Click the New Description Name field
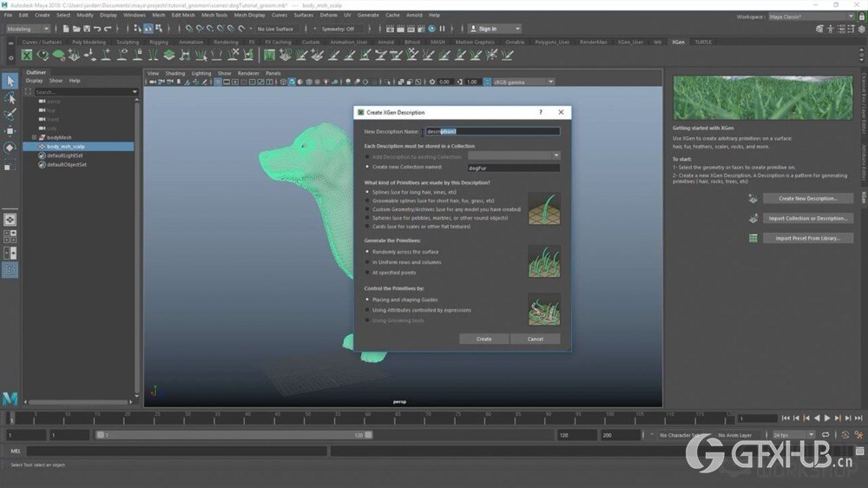The image size is (868, 488). click(x=492, y=132)
